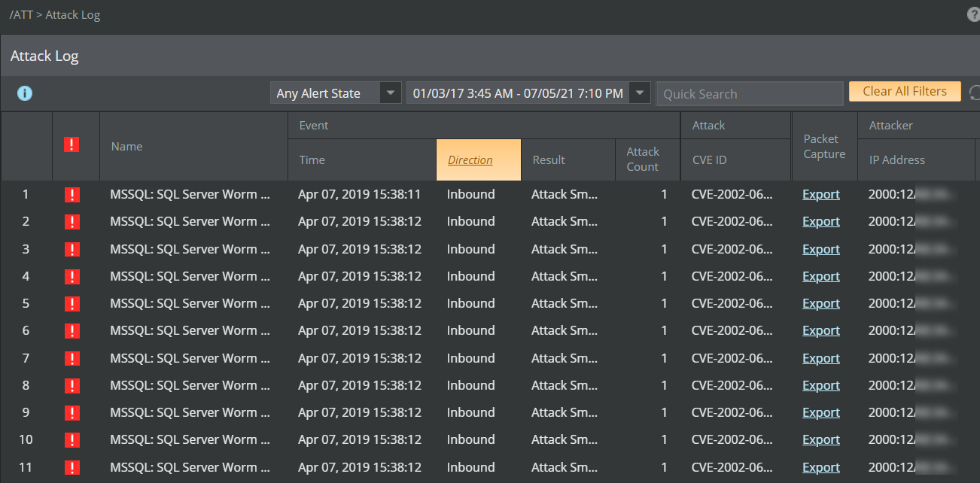Click the Clear All Filters button
Viewport: 980px width, 483px height.
905,91
